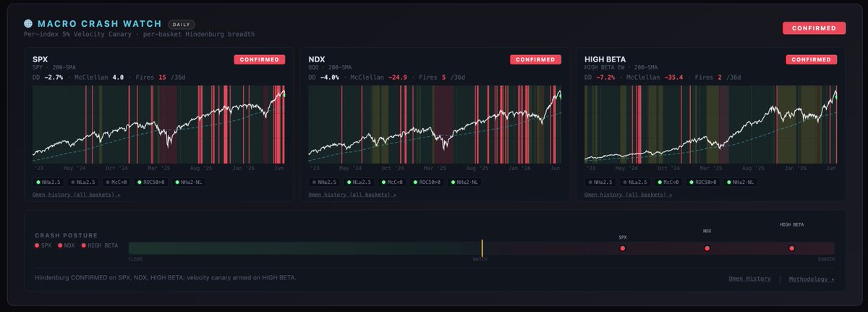Click the SPX card title

tap(40, 59)
